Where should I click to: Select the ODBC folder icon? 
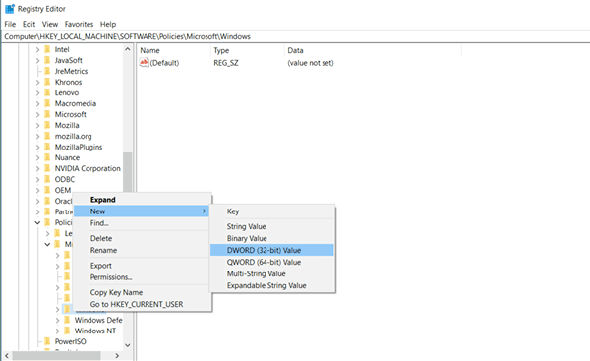[47, 180]
